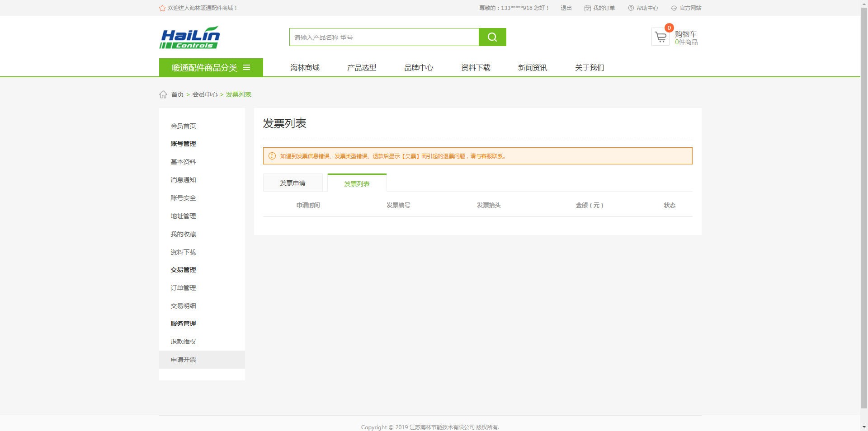The height and width of the screenshot is (431, 868).
Task: Click 发票列表 in the breadcrumb
Action: pos(239,94)
